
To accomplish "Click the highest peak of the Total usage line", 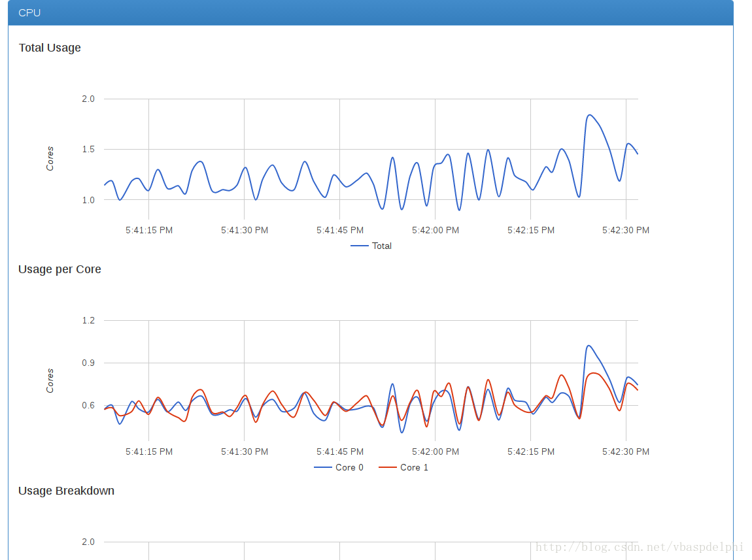I will coord(589,115).
